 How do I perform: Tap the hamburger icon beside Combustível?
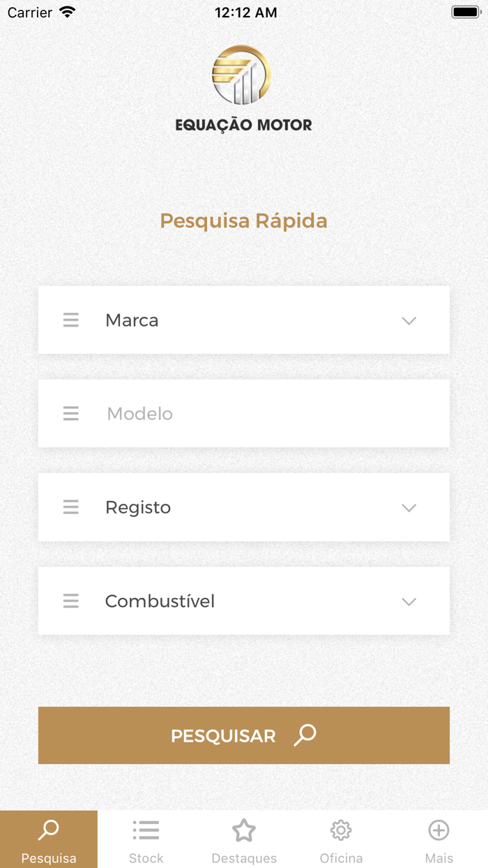70,601
